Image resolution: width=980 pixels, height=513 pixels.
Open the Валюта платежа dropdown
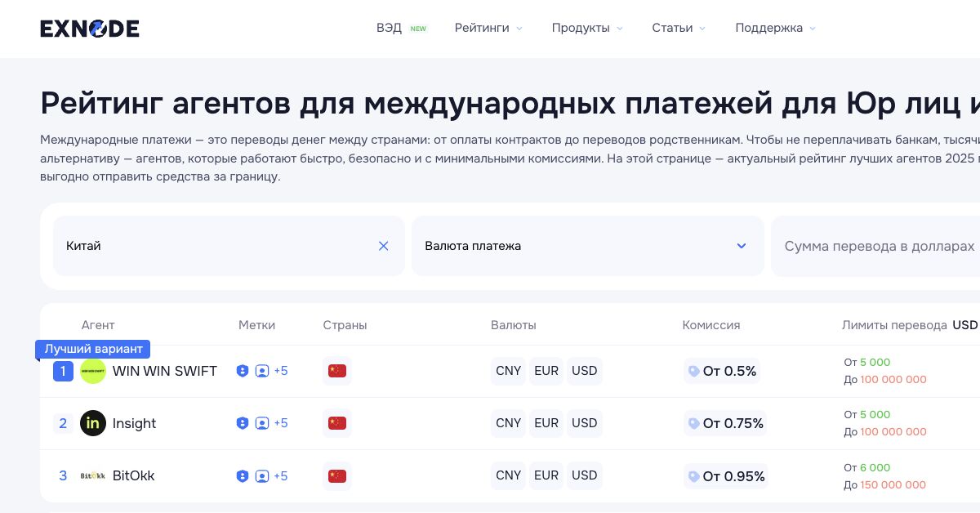click(586, 246)
